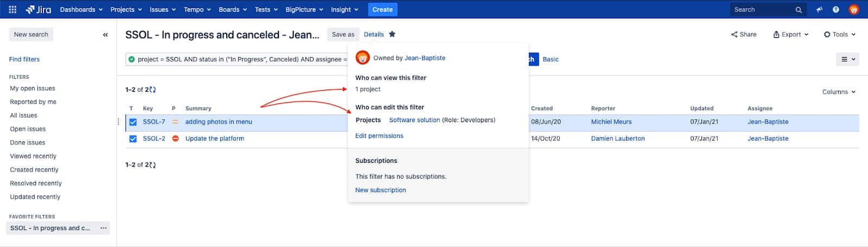Open the Details link
Image resolution: width=868 pixels, height=247 pixels.
pyautogui.click(x=374, y=34)
